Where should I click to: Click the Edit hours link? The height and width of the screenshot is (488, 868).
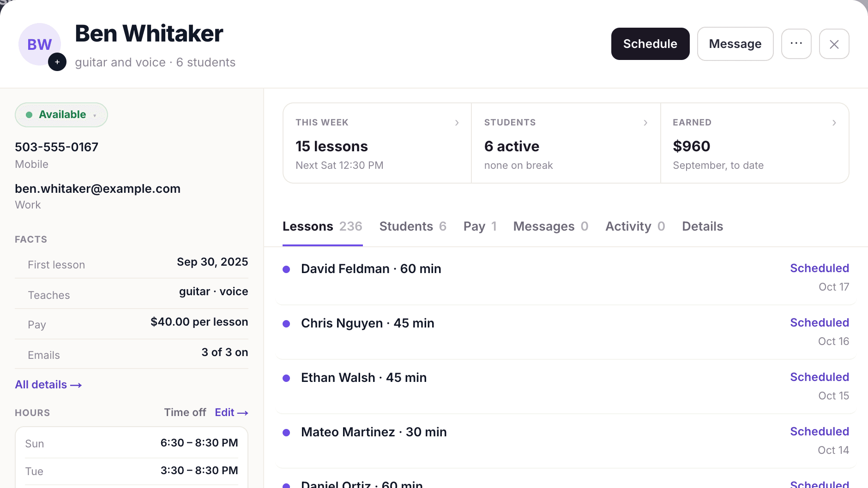231,412
